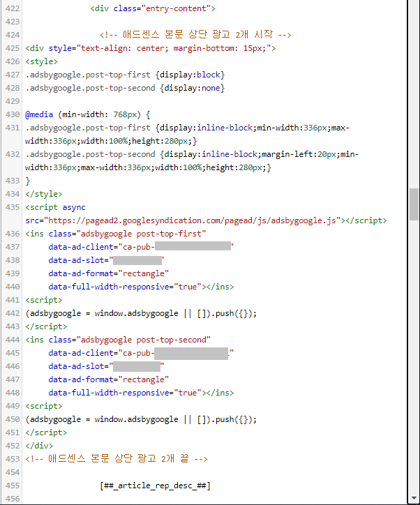The image size is (420, 505).
Task: Click "adsbygoogle post-top-first" class value
Action: [x=141, y=234]
